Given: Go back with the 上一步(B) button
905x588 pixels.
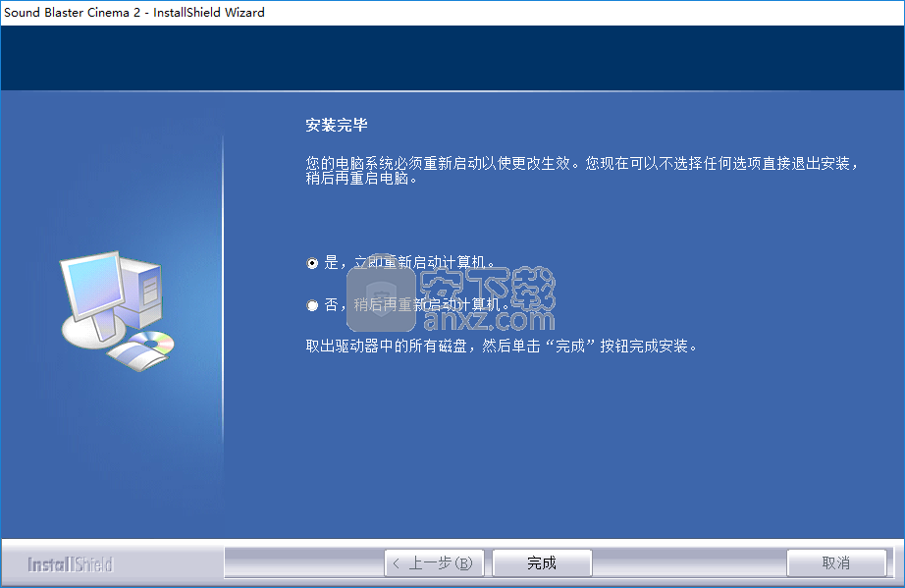Looking at the screenshot, I should click(x=434, y=562).
